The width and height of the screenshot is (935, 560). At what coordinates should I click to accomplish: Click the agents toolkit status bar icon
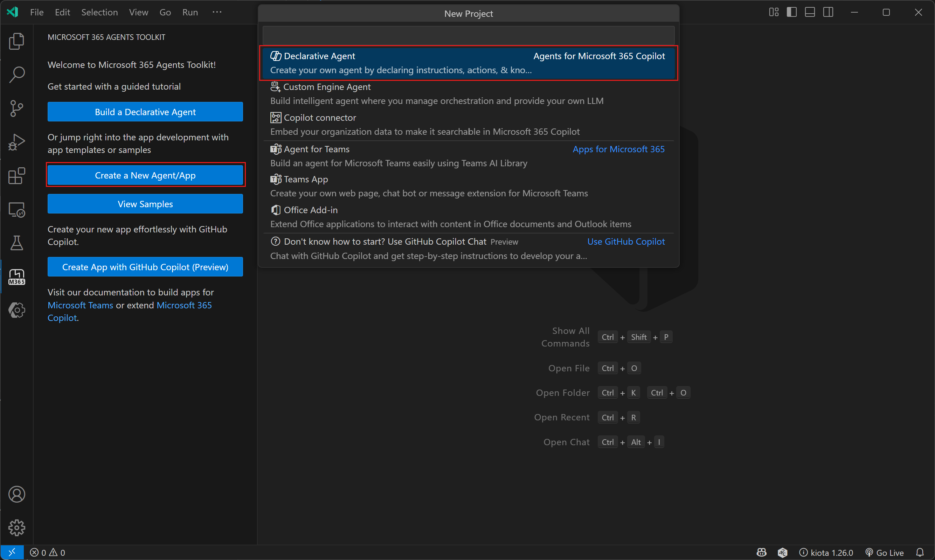[x=782, y=552]
